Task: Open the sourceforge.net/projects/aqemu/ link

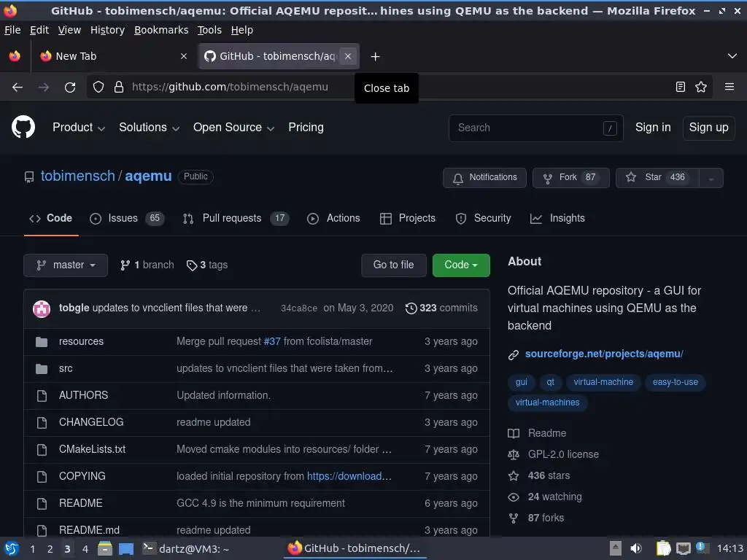Action: 604,354
